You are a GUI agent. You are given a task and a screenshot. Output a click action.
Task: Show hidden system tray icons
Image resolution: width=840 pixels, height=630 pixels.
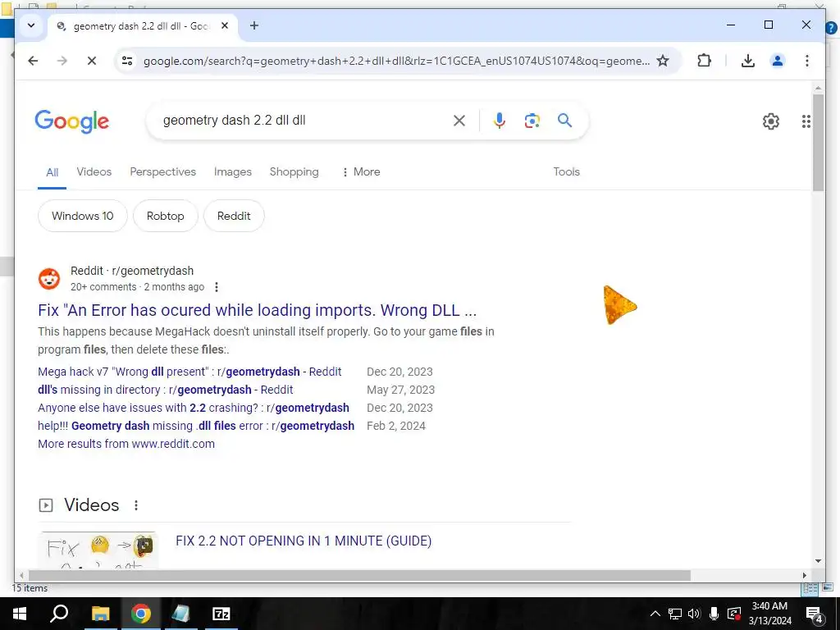[655, 614]
